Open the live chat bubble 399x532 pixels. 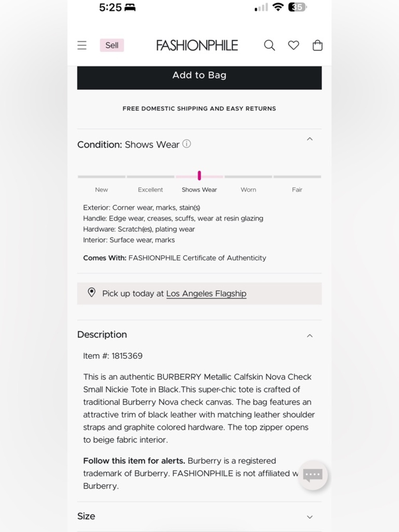pos(313,475)
